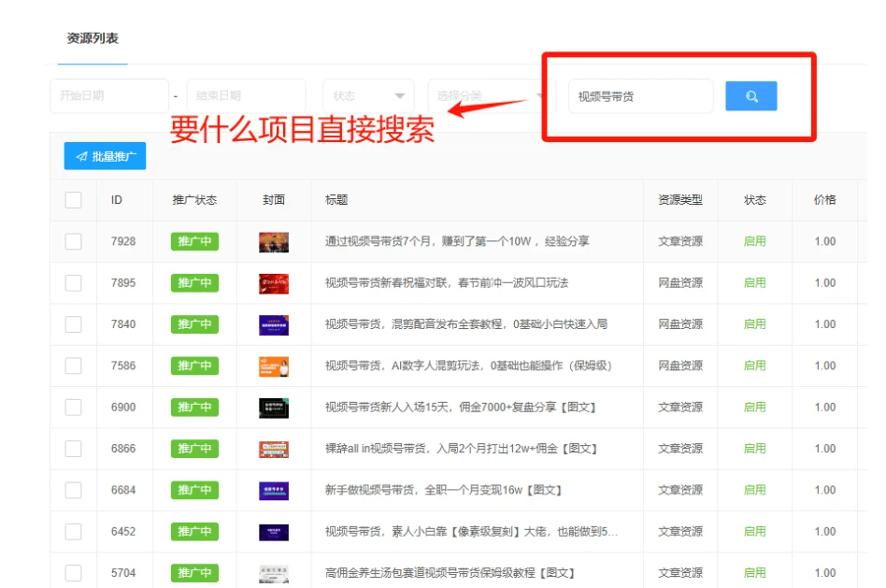Click the 网盘资源 cell in row 7895
The image size is (886, 588).
(680, 282)
